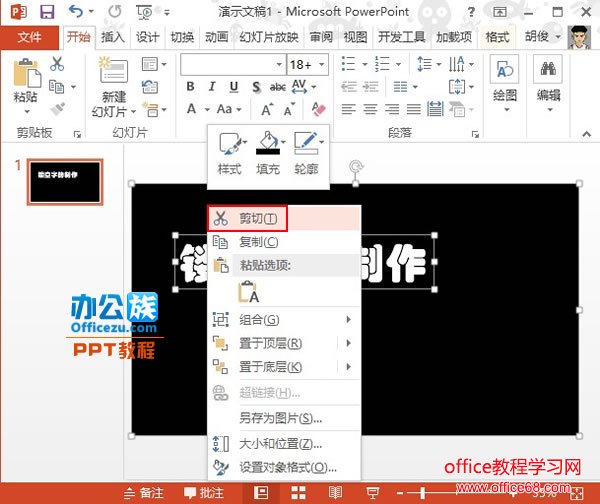Decrease font size with the A down icon
The image size is (600, 504).
click(289, 110)
